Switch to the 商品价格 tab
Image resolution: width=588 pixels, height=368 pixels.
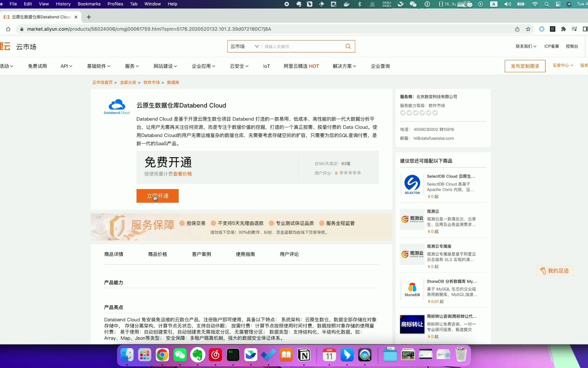[x=158, y=254]
